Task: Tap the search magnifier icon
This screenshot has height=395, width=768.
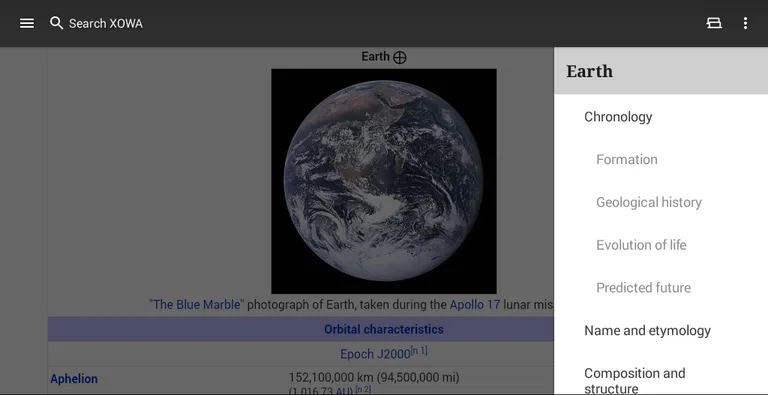Action: pos(56,23)
